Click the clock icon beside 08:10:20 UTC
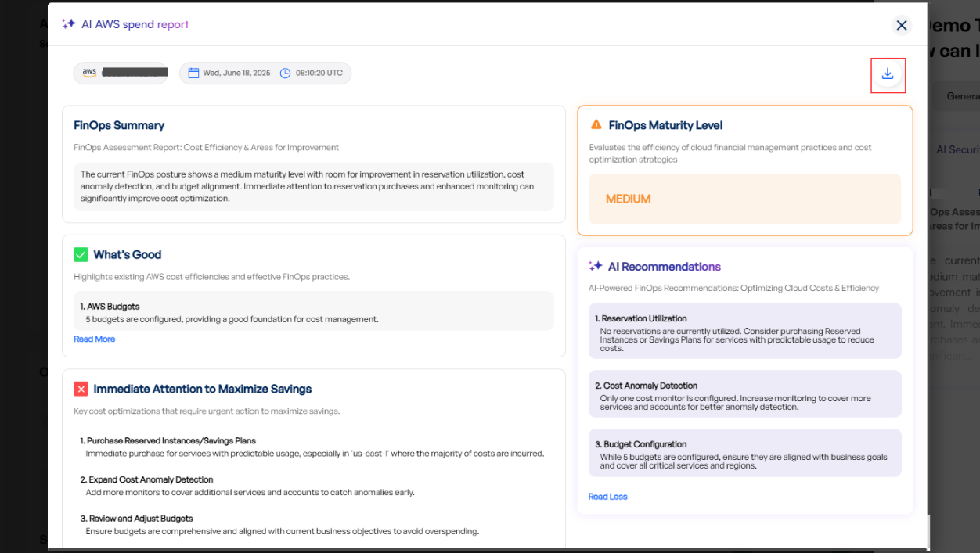Viewport: 980px width, 553px height. point(286,74)
